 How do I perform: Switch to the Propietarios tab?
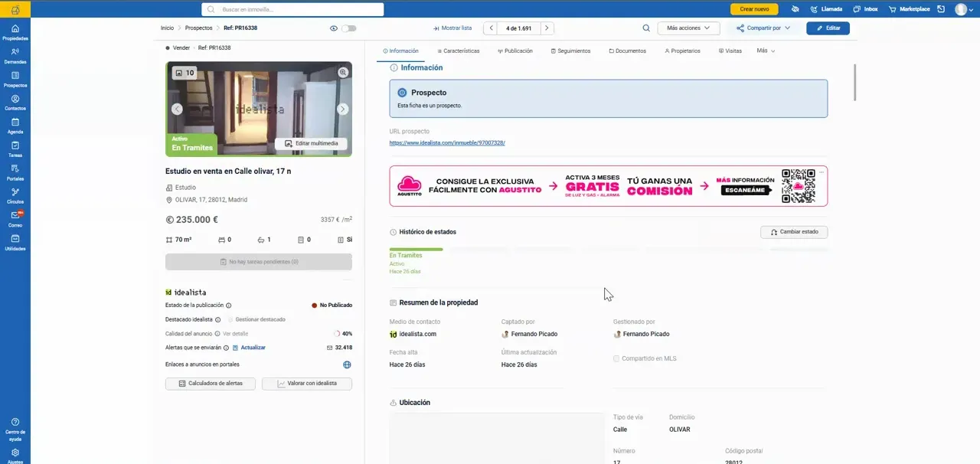point(682,51)
